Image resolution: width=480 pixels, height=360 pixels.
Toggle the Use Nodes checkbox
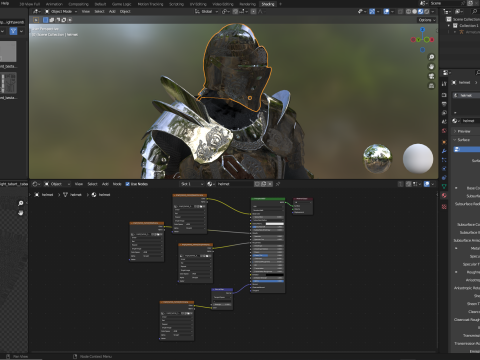pyautogui.click(x=127, y=184)
